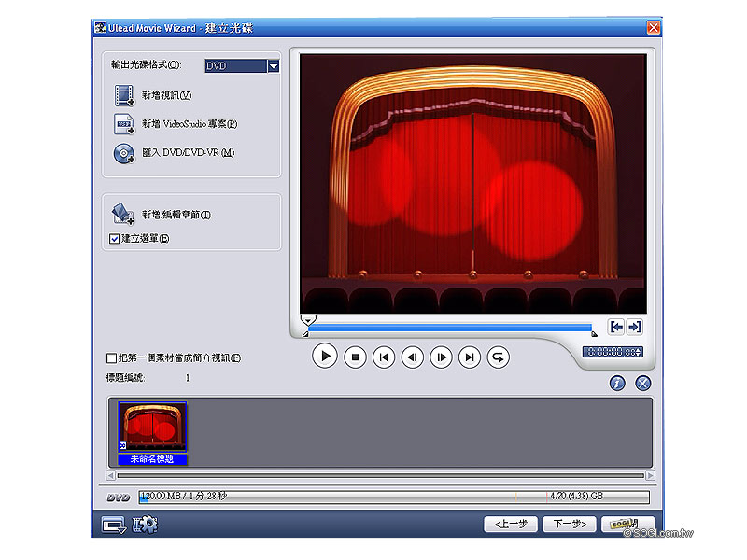This screenshot has width=747, height=560.
Task: Click the Import DVD/DVD-VR disc icon
Action: click(x=124, y=153)
